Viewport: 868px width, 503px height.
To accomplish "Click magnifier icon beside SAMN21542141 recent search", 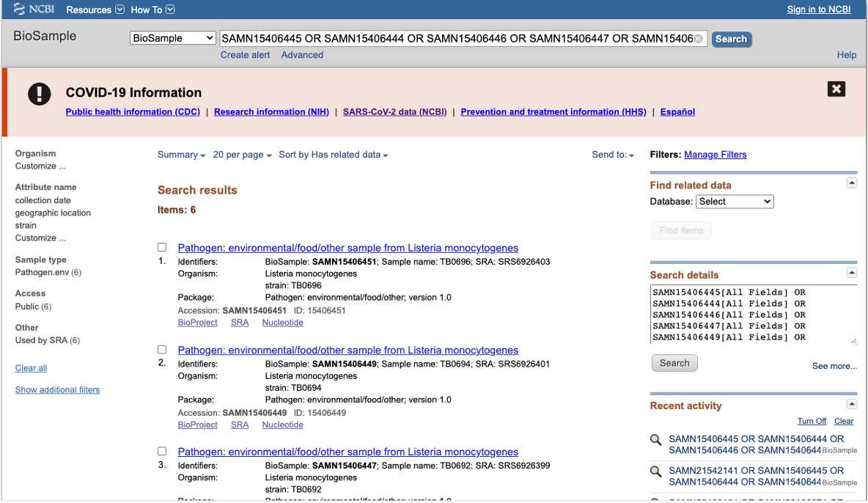I will [x=656, y=471].
